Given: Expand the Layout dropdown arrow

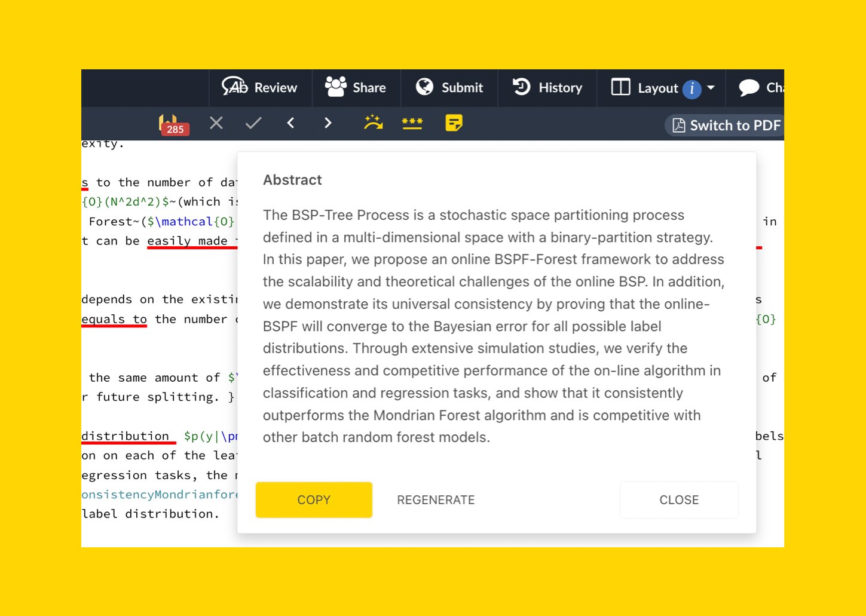Looking at the screenshot, I should pyautogui.click(x=710, y=88).
